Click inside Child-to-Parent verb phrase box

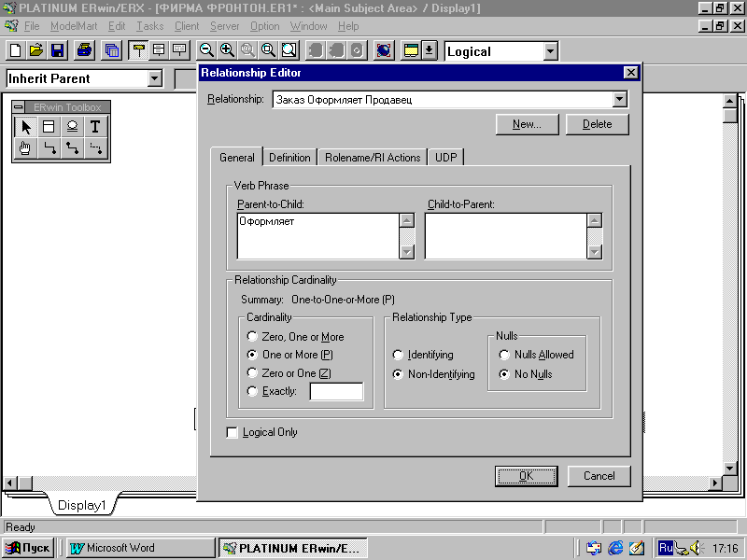(x=505, y=236)
